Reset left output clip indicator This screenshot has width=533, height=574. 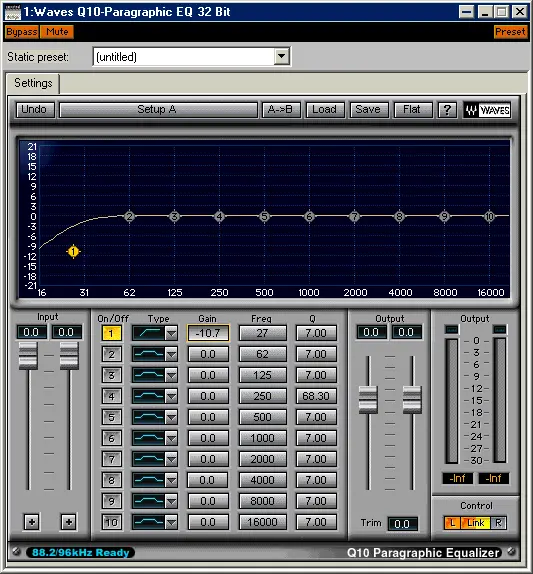coord(451,329)
